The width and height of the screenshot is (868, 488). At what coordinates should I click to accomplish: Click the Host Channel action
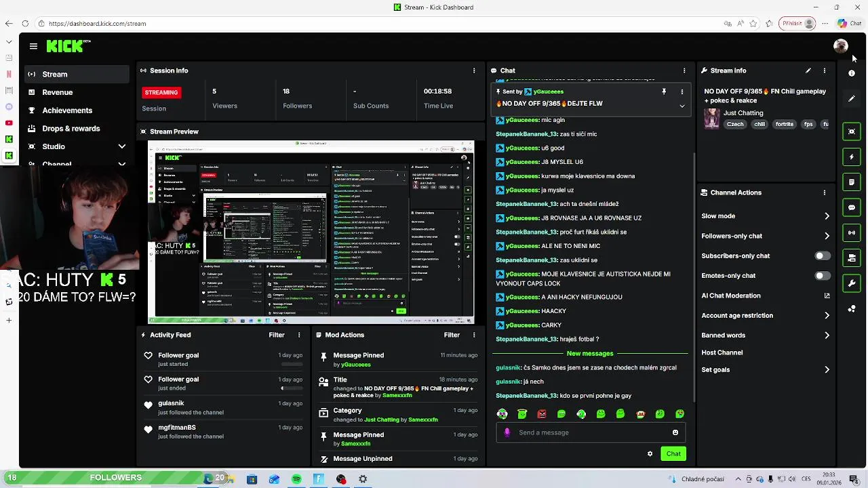[x=722, y=352]
